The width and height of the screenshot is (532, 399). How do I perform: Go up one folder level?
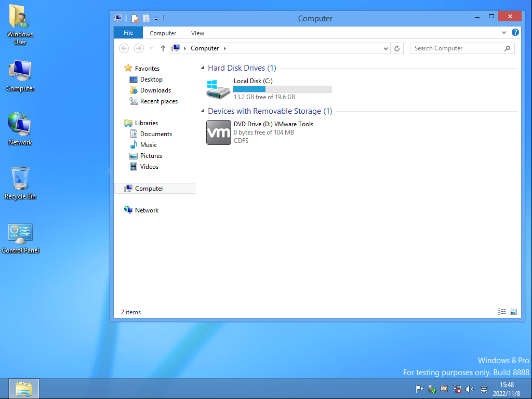[163, 48]
